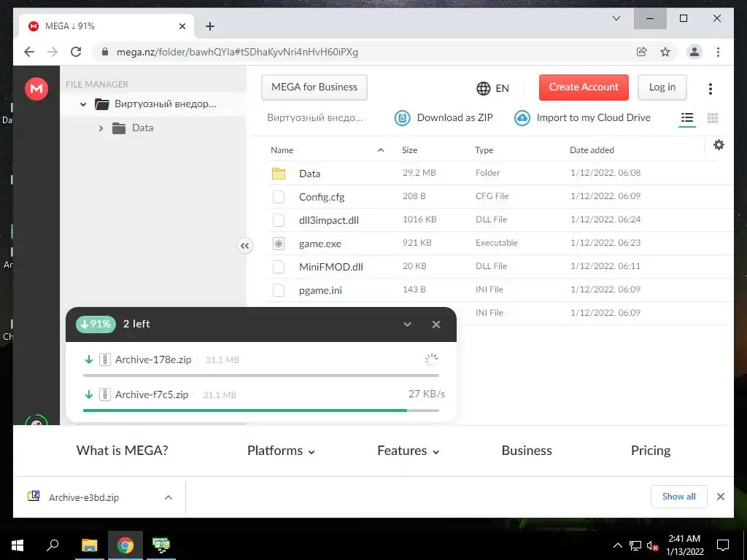Click the Download as ZIP icon

tap(402, 118)
